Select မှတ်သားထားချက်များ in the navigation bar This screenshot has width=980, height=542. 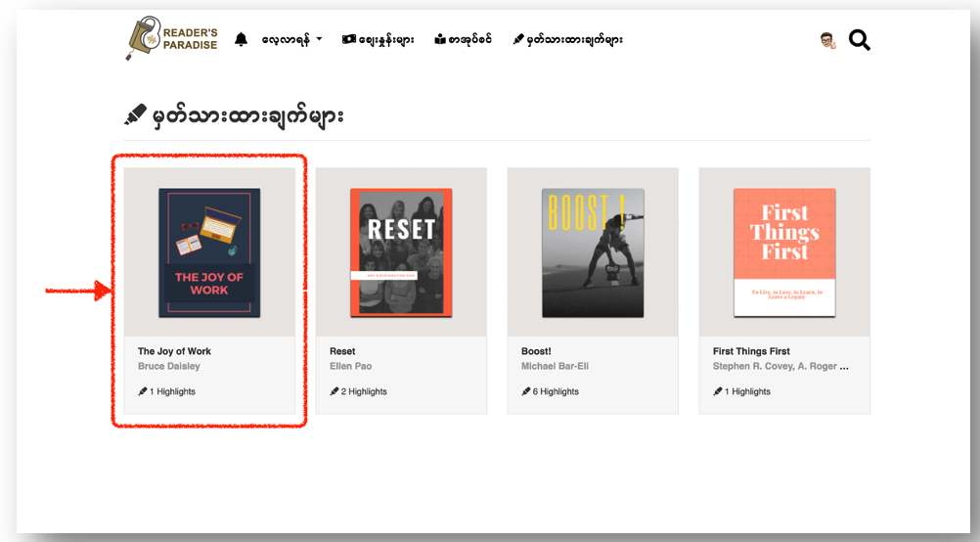click(567, 40)
